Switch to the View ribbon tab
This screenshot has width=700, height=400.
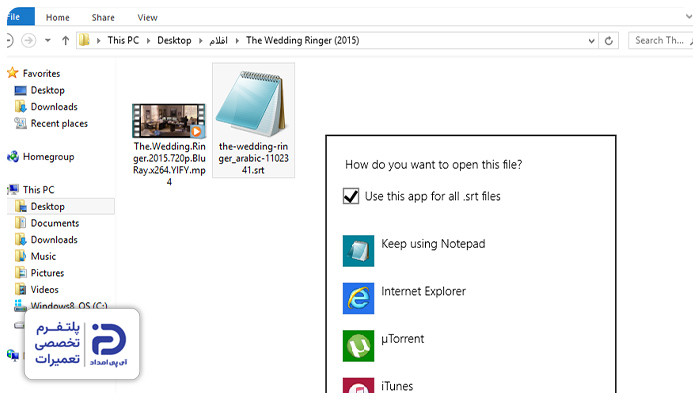147,17
